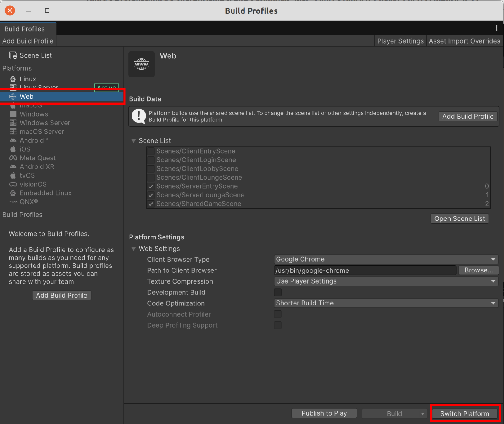Click the Path to Client Browser text field
Screen dimensions: 504x424
click(x=365, y=270)
